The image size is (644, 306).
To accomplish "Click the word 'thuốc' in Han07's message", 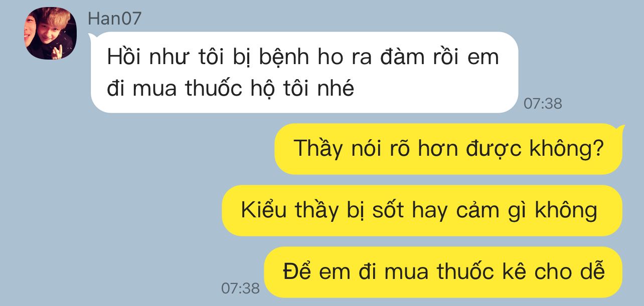I will [x=214, y=88].
